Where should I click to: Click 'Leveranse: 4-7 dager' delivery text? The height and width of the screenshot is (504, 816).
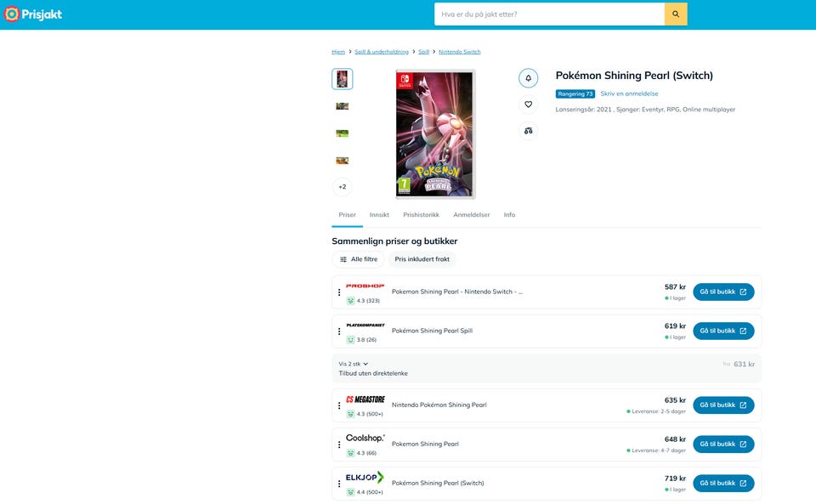(x=658, y=450)
